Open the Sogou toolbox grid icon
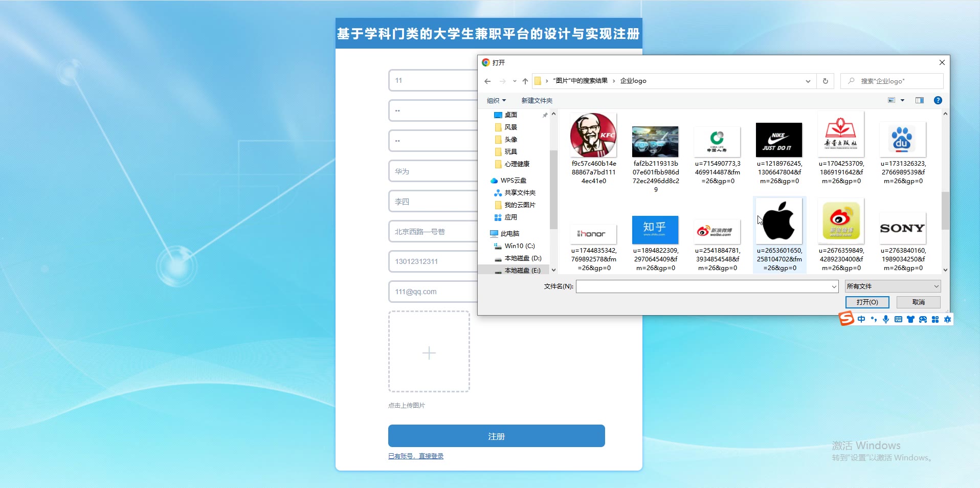Image resolution: width=980 pixels, height=488 pixels. 935,319
